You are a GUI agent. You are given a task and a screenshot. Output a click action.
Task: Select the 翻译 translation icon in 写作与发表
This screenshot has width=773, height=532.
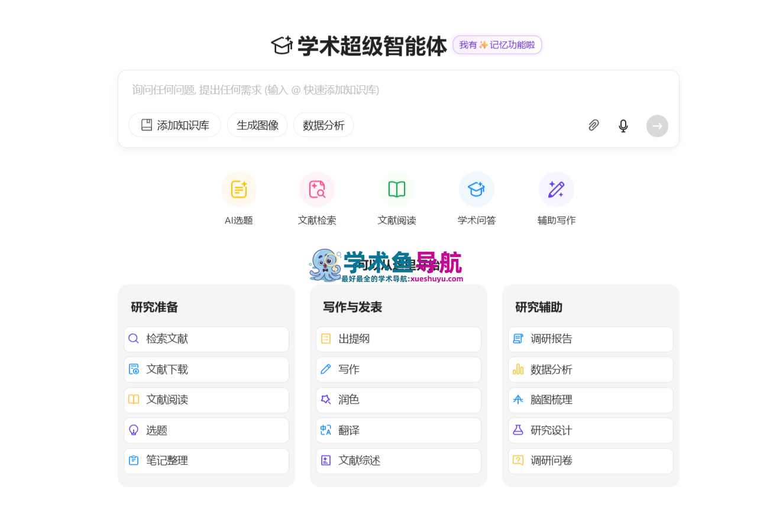(x=325, y=430)
